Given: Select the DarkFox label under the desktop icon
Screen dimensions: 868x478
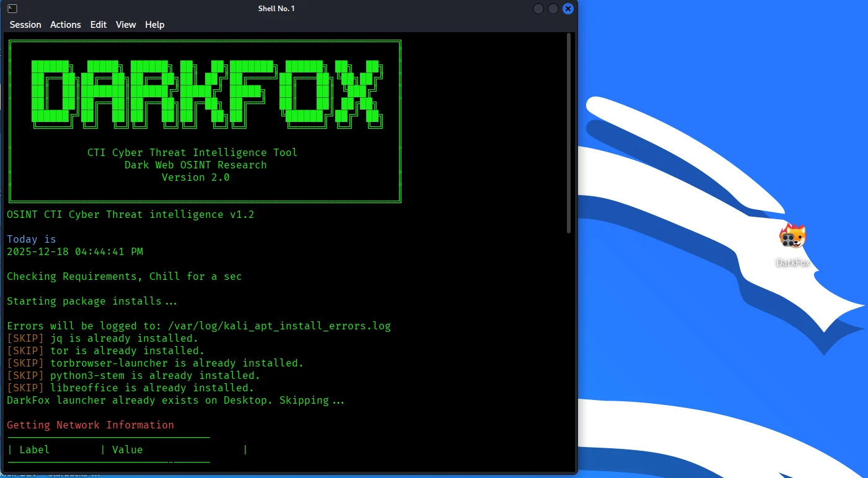Looking at the screenshot, I should (x=793, y=263).
